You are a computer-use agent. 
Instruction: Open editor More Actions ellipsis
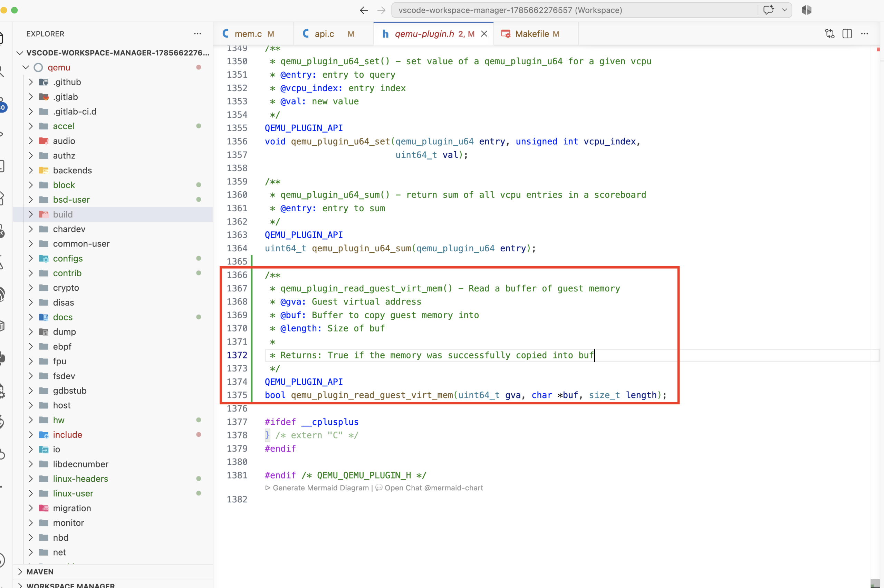point(865,34)
